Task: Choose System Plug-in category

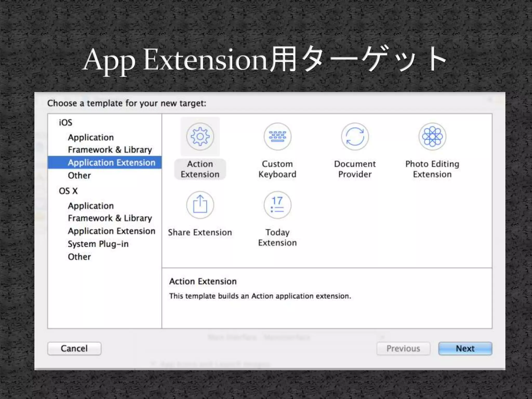Action: [x=98, y=244]
